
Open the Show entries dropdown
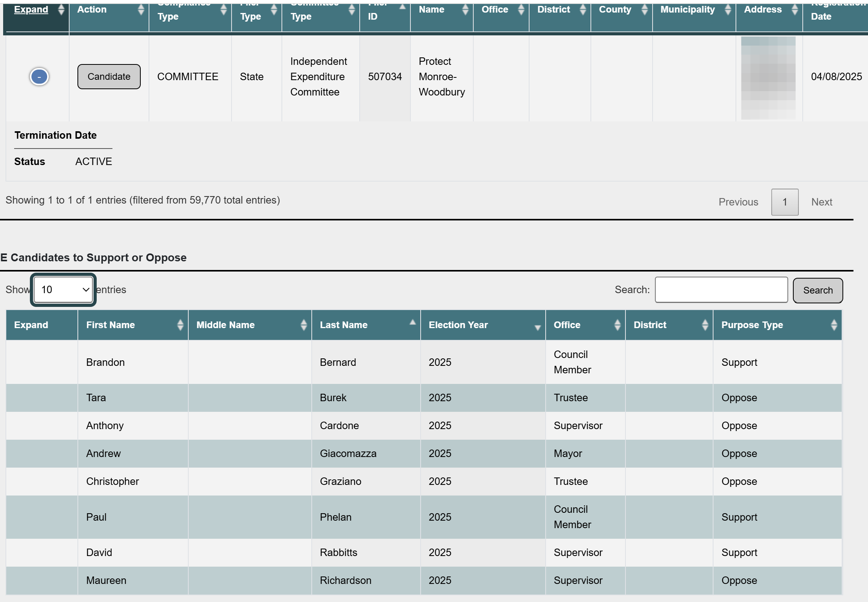(x=63, y=290)
